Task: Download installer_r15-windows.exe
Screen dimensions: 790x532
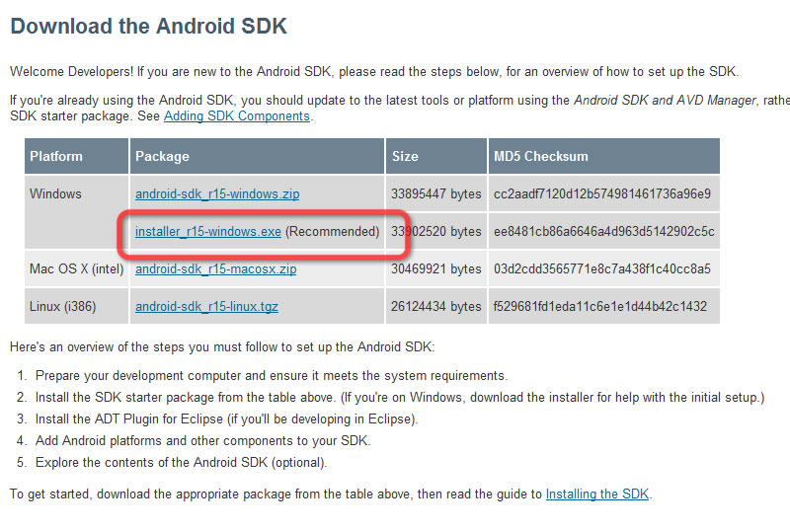Action: [208, 232]
